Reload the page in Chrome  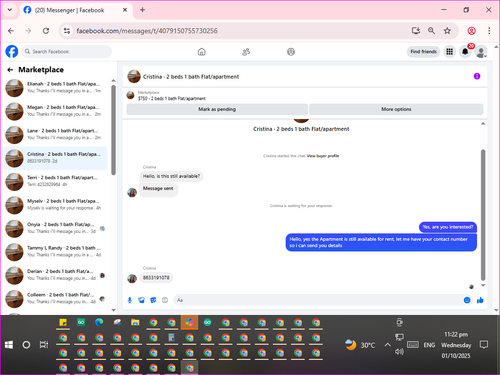(46, 31)
